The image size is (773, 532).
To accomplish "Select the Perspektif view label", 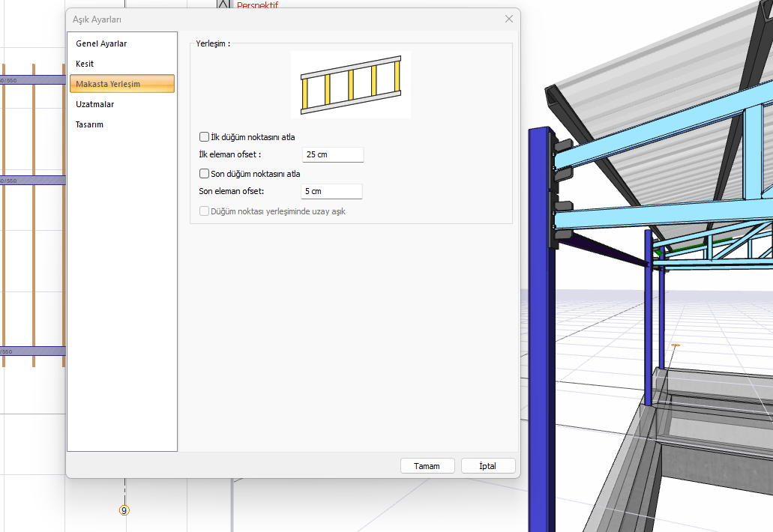I will [257, 5].
